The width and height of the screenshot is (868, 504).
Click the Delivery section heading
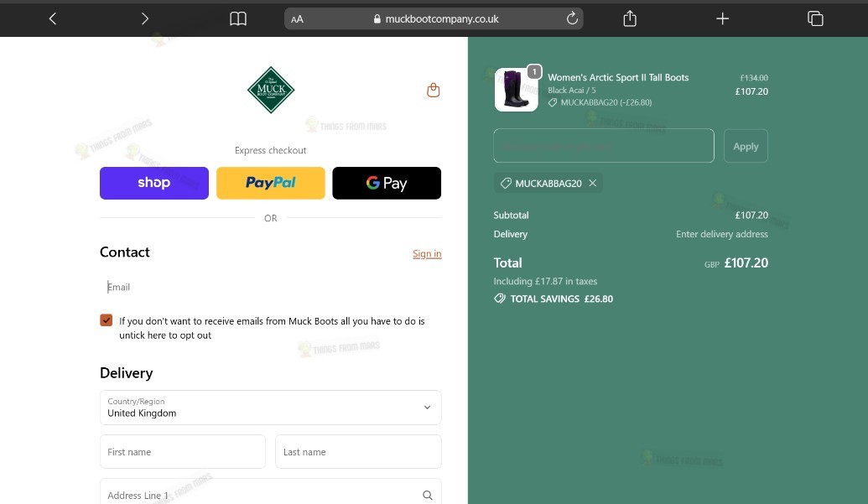pos(126,373)
